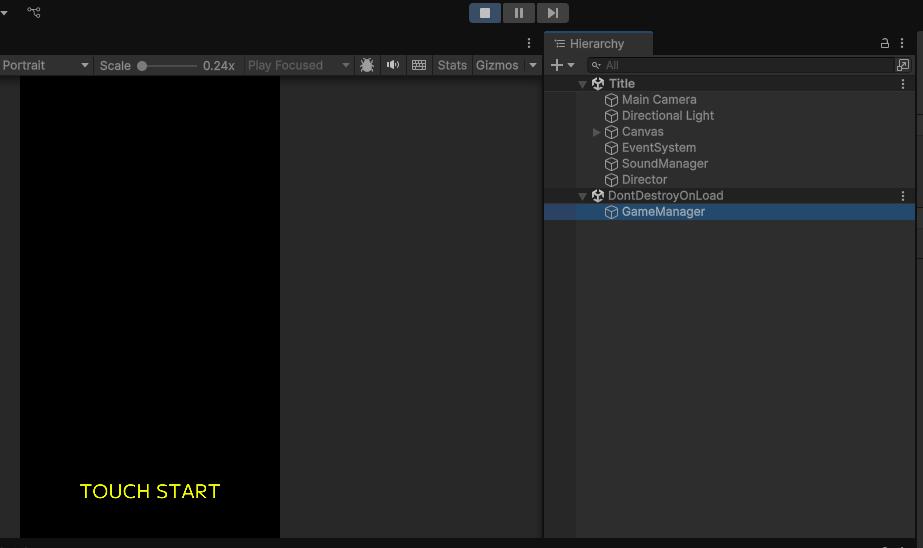Adjust the Scale slider handle
The height and width of the screenshot is (548, 923).
(x=142, y=65)
